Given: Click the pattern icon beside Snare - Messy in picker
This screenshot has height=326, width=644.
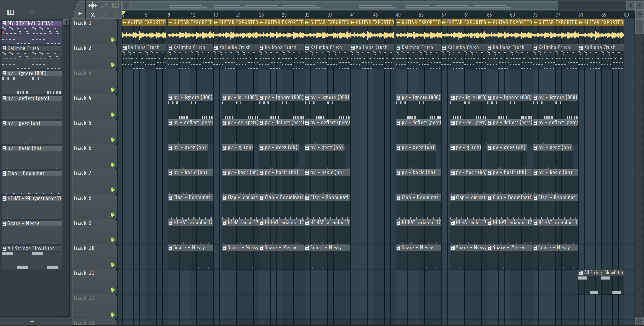Looking at the screenshot, I should (4, 224).
